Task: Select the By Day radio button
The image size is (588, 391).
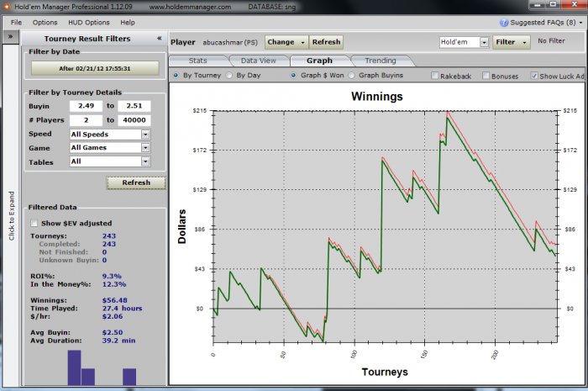Action: 229,76
